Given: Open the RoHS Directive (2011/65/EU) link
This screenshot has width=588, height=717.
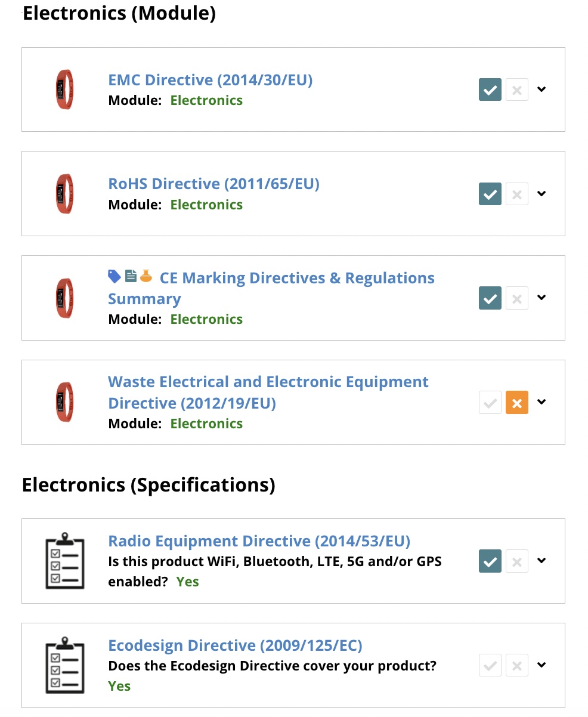Looking at the screenshot, I should (213, 184).
